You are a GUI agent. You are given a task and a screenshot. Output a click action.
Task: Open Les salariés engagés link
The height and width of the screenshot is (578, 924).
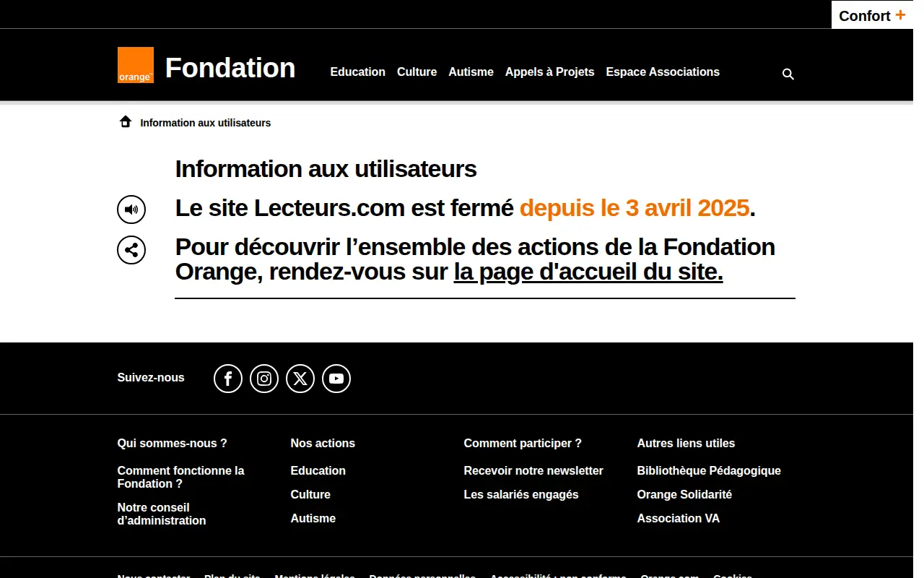click(521, 494)
